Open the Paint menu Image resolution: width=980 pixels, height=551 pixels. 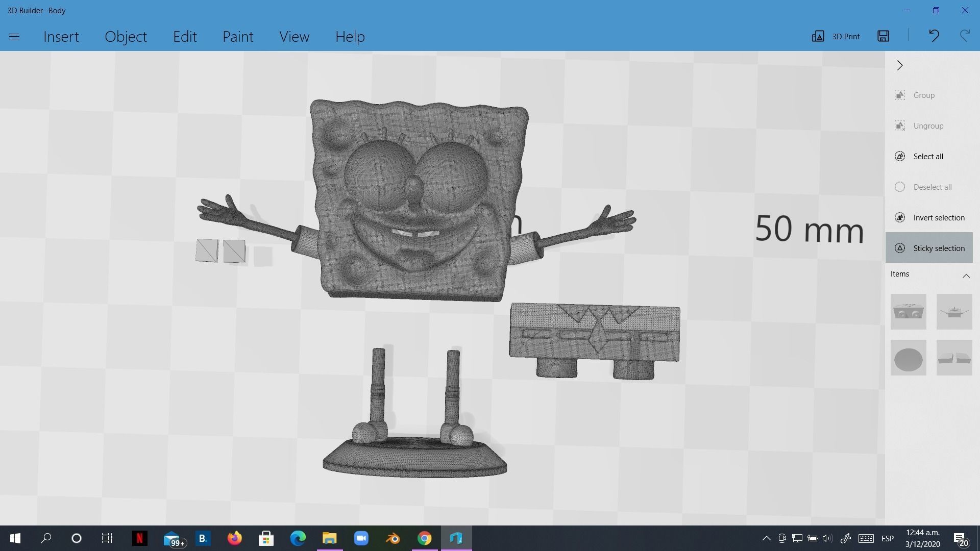[x=238, y=37]
